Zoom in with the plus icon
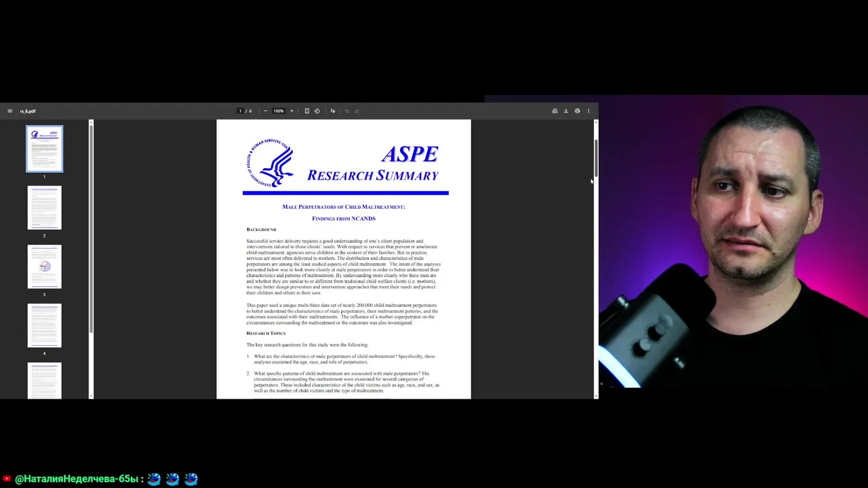Image resolution: width=868 pixels, height=488 pixels. (292, 111)
